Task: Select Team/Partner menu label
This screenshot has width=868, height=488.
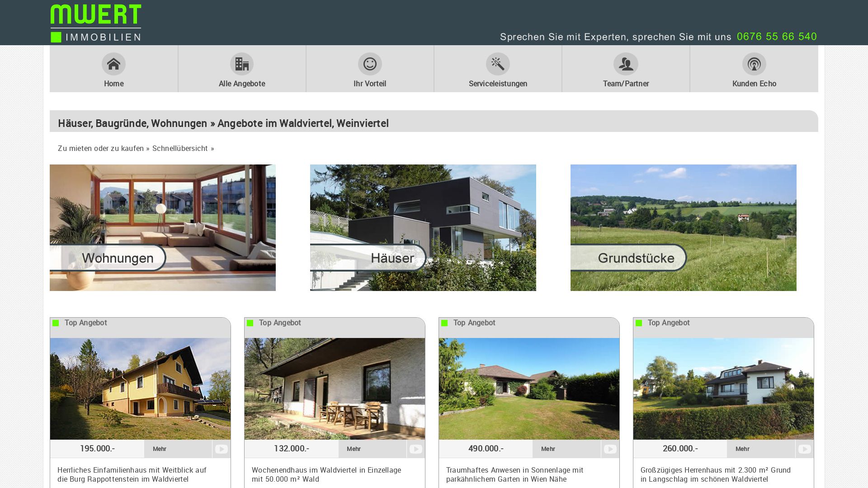Action: pos(626,84)
